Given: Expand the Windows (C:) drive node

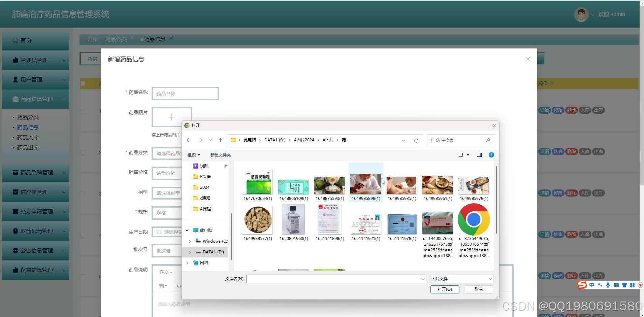Looking at the screenshot, I should [x=190, y=241].
